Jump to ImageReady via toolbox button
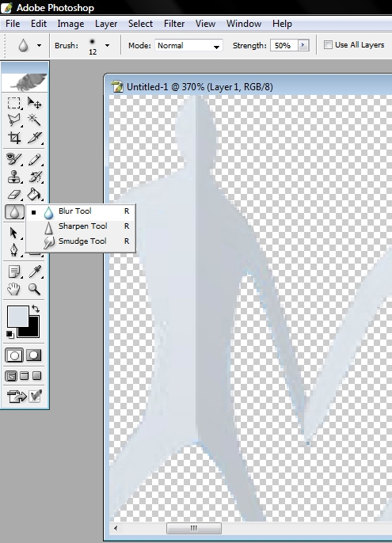Image resolution: width=392 pixels, height=543 pixels. pyautogui.click(x=17, y=396)
